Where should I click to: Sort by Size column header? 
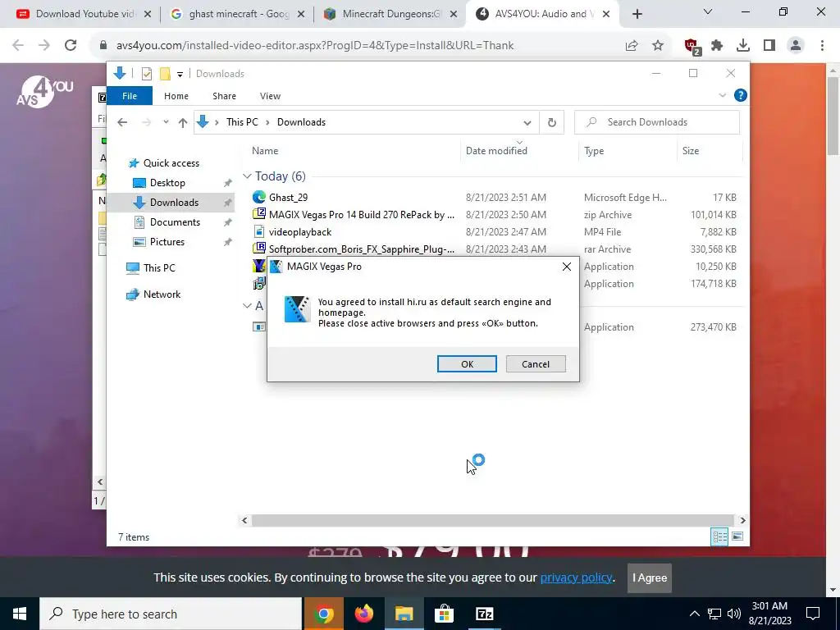[691, 151]
